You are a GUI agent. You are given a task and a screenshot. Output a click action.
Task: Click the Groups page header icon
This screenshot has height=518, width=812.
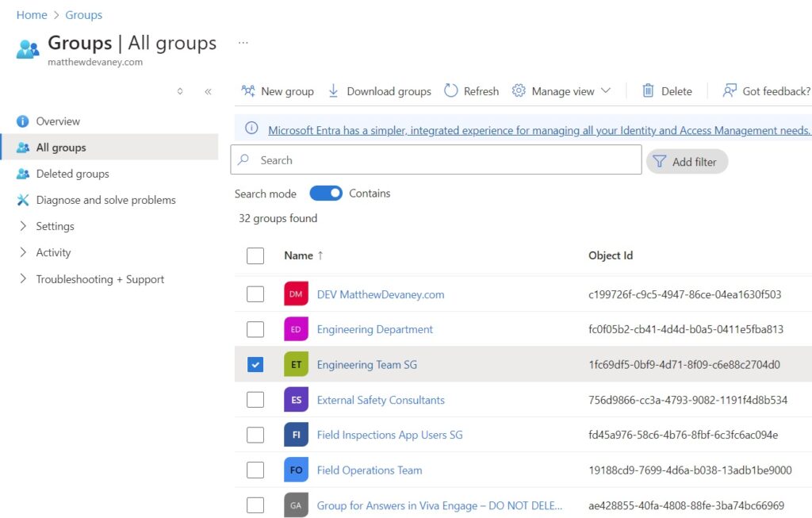(28, 49)
